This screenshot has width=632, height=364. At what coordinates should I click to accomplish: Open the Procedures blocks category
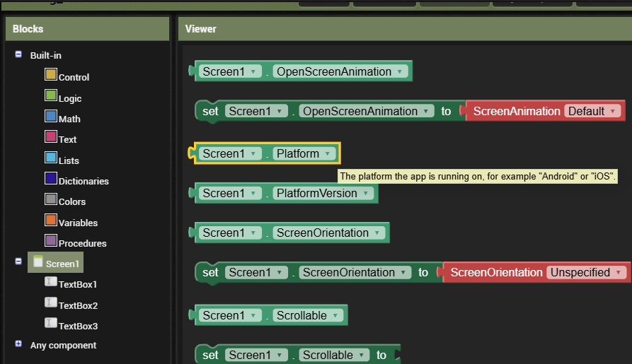(x=82, y=243)
